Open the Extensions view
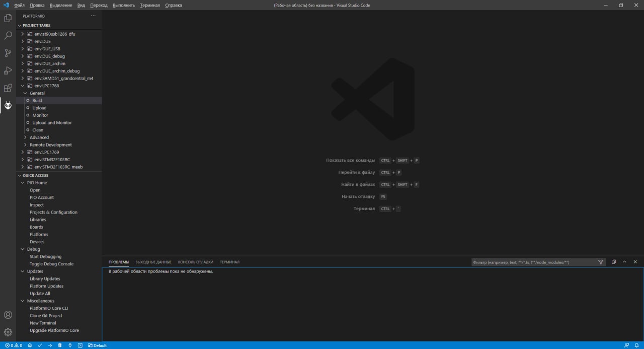 coord(8,88)
